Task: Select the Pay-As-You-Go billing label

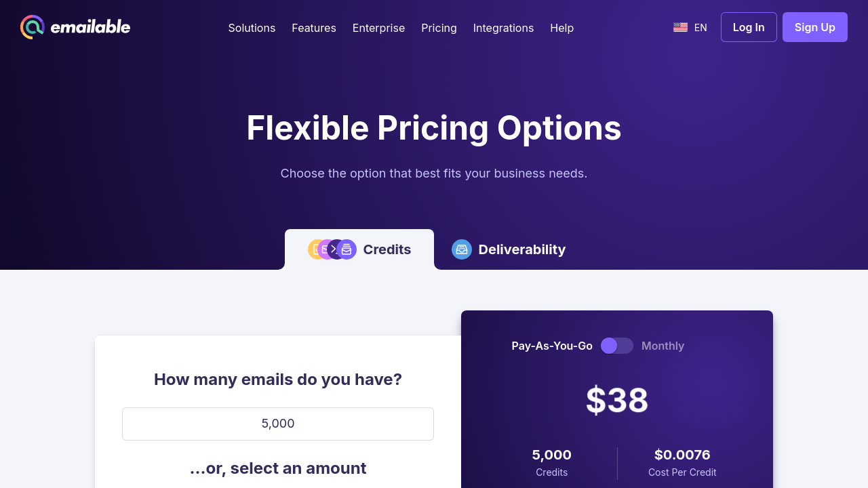Action: coord(552,346)
